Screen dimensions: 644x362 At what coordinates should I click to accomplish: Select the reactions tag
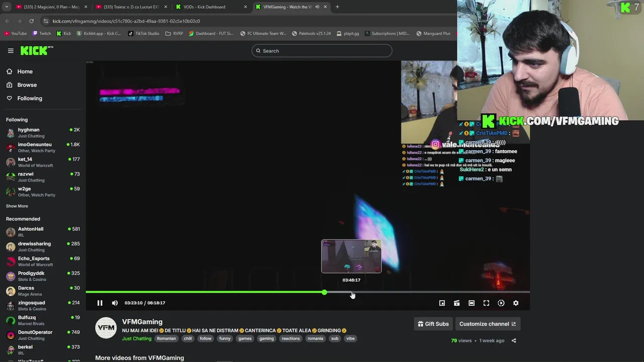point(291,338)
